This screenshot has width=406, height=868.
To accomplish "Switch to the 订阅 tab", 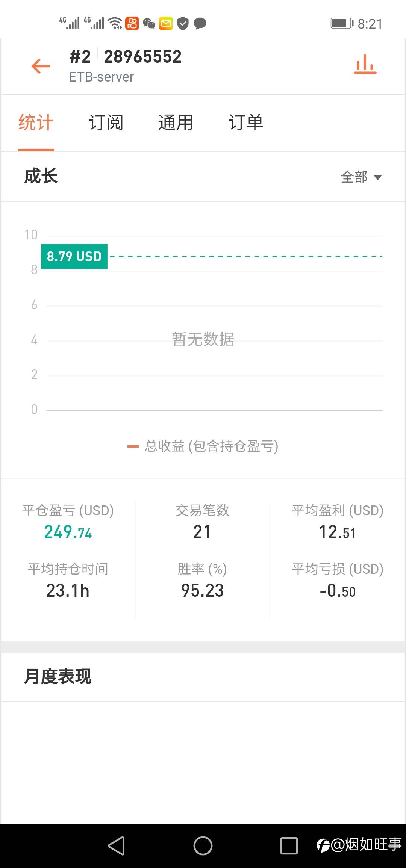I will click(x=106, y=122).
